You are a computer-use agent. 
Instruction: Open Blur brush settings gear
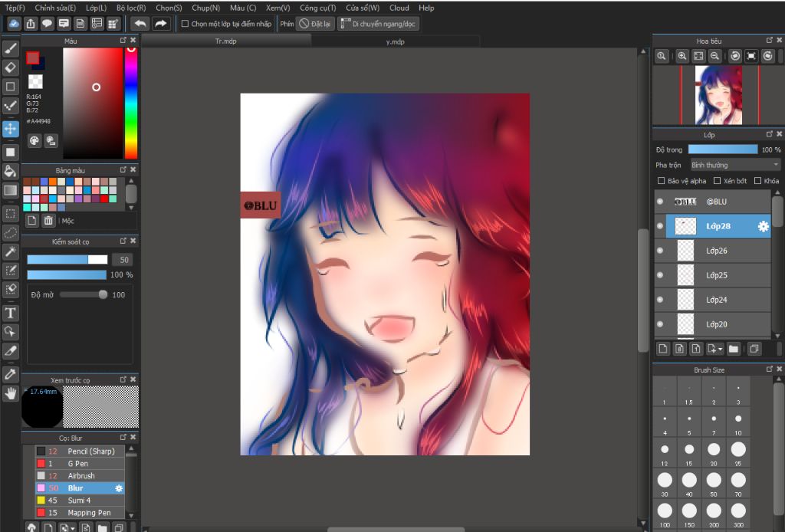pyautogui.click(x=119, y=488)
